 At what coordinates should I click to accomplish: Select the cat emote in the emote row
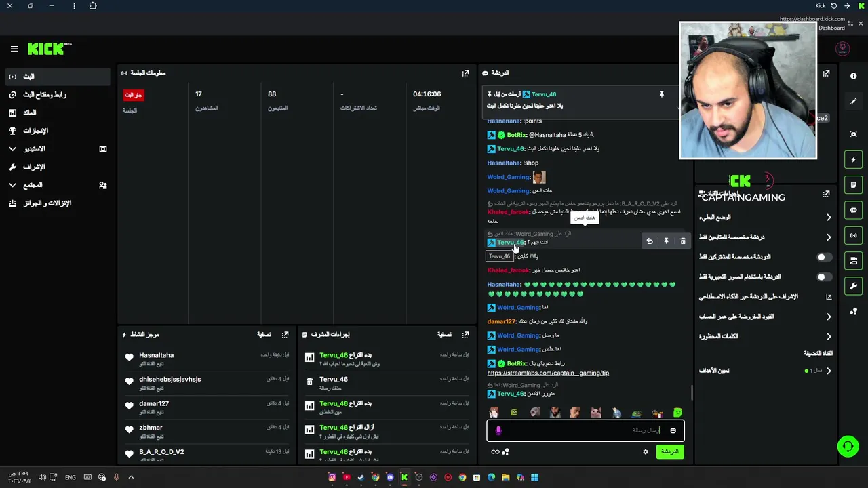point(596,413)
